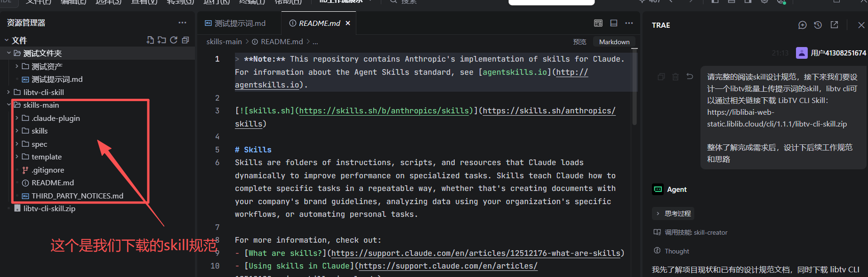
Task: Click line number 5 in gutter
Action: tap(217, 150)
